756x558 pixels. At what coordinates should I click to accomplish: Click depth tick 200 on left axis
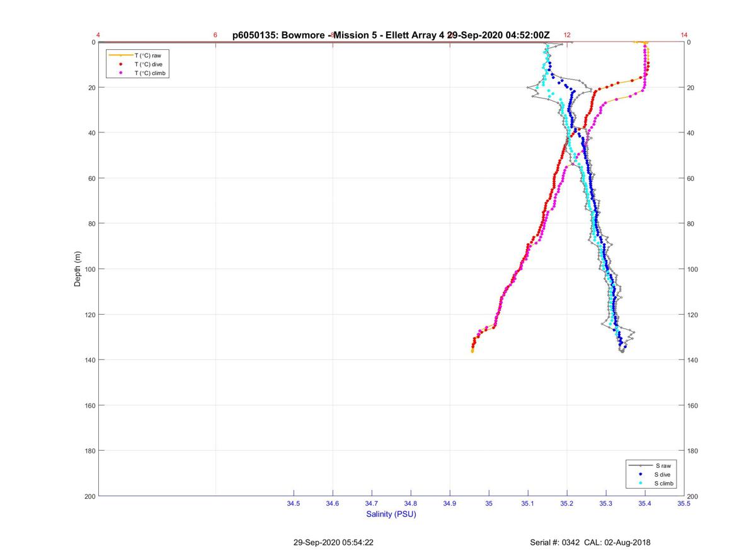(x=89, y=496)
